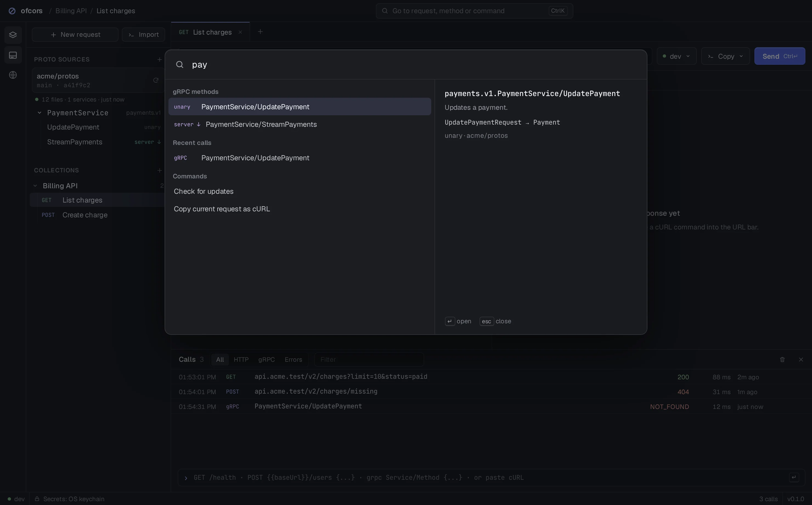Open the Copy dropdown menu
The width and height of the screenshot is (812, 505).
click(x=725, y=56)
